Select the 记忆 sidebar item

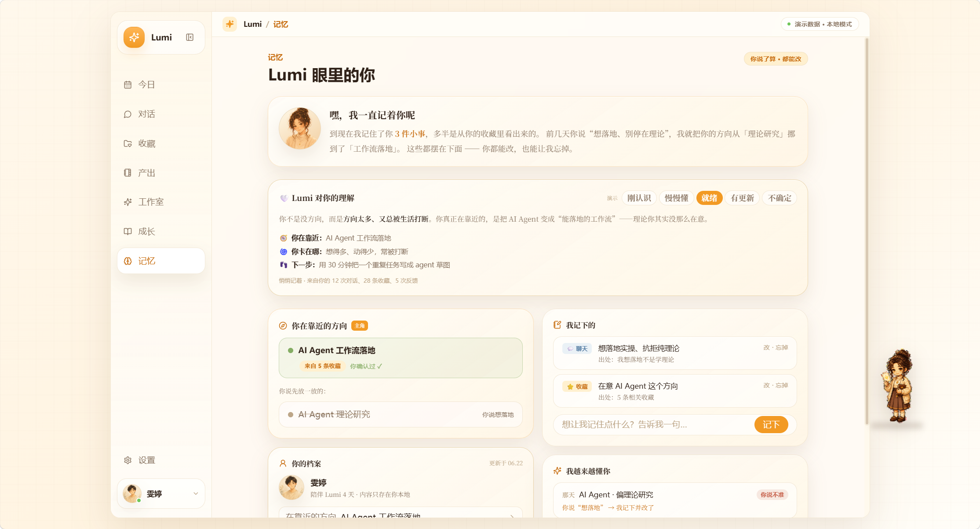coord(161,261)
